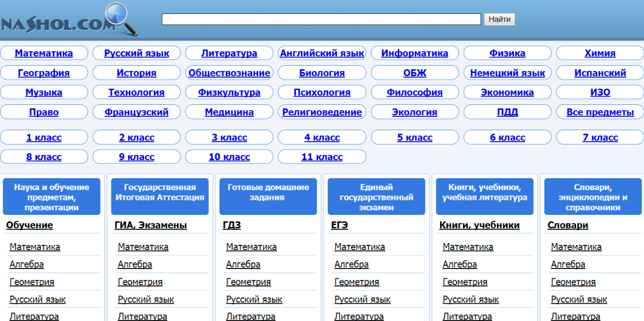Screen dimensions: 644x321
Task: Open the Химия subject link
Action: coord(600,53)
